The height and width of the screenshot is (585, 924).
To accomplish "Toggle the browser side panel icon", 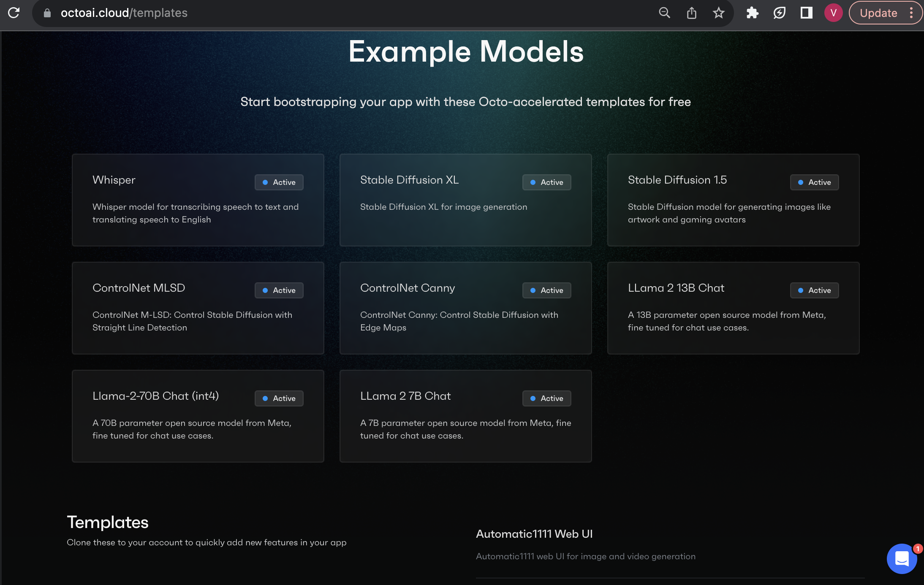I will pos(806,13).
